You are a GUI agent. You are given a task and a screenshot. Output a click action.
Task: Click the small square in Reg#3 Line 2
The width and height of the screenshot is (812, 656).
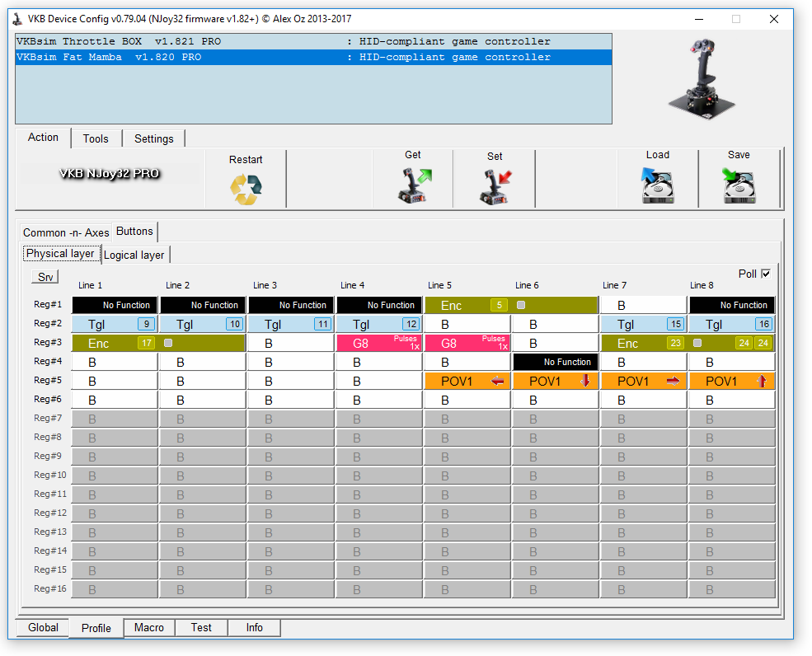pos(168,343)
